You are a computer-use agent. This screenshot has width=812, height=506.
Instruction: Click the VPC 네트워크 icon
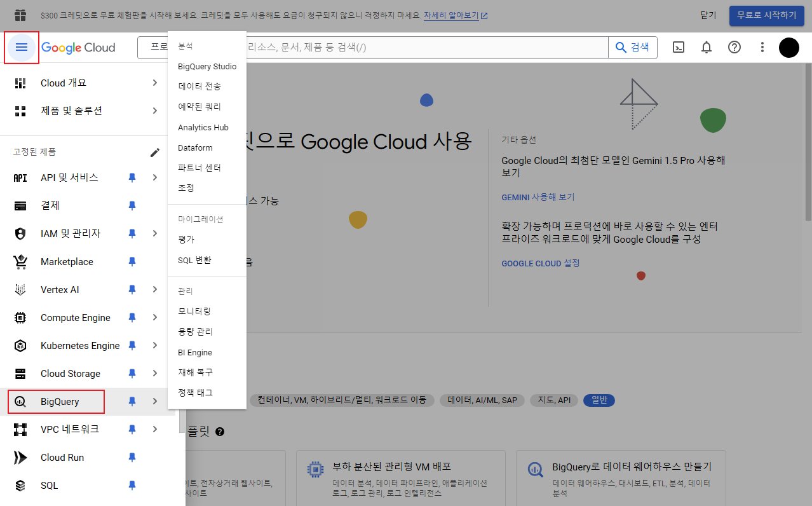tap(20, 430)
